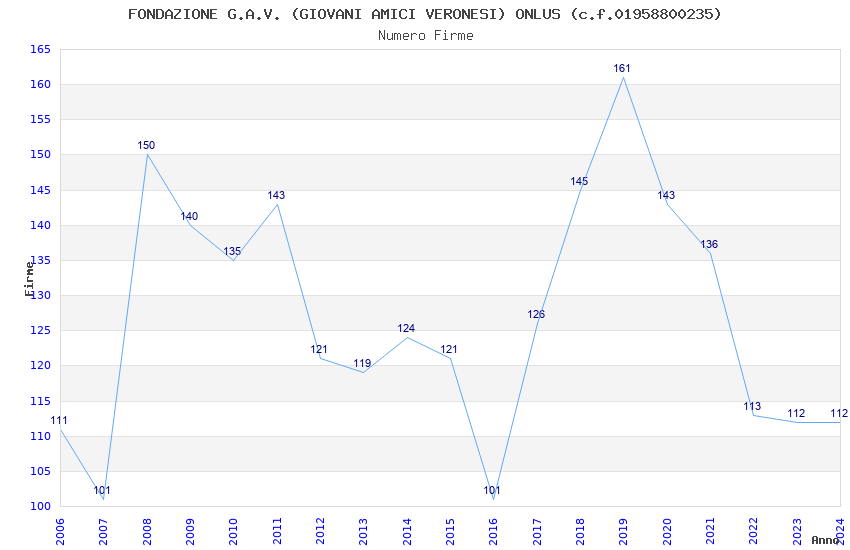Screen dimensions: 850x550
Task: Click the 2011 year tick label
Action: [277, 531]
